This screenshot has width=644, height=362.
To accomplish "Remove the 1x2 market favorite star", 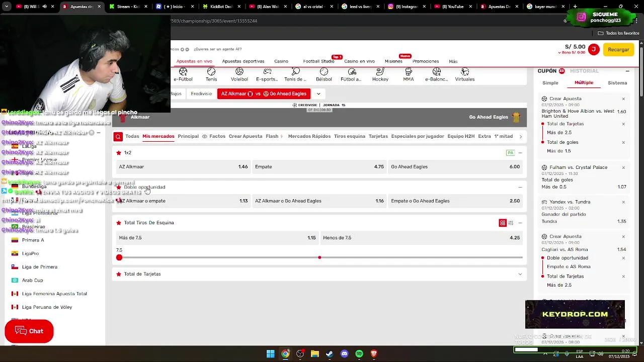I will pos(119,153).
